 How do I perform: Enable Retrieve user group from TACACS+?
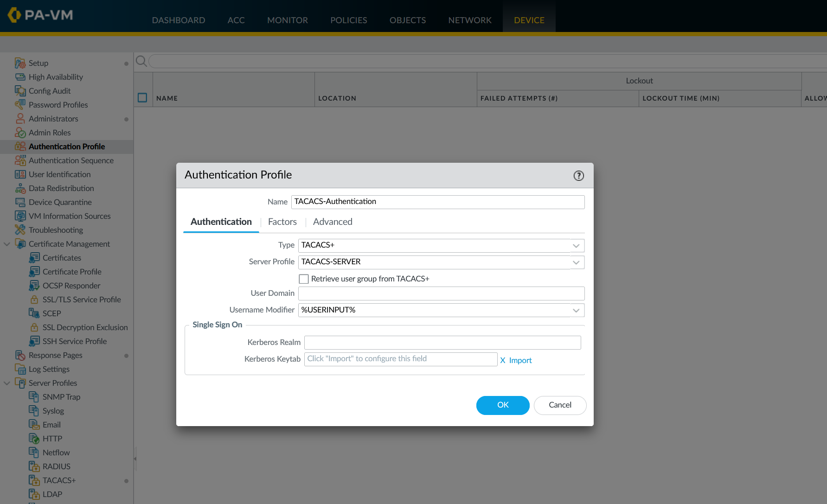[x=304, y=279]
